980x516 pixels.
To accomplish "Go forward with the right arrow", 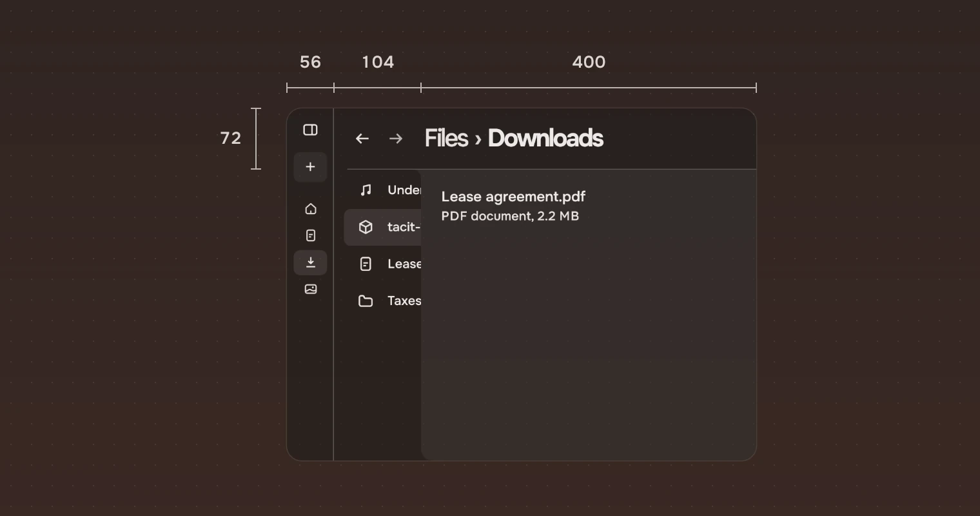I will coord(396,138).
